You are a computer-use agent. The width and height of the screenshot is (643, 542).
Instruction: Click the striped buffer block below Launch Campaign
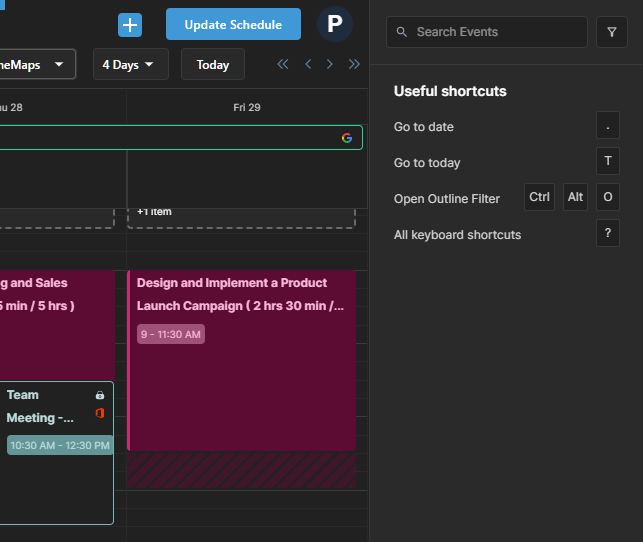click(x=242, y=471)
